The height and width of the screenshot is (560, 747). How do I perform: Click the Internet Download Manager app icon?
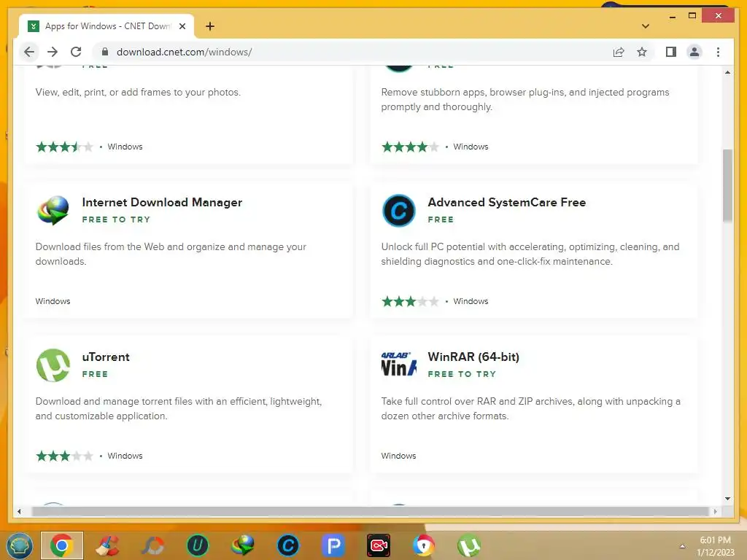(x=53, y=210)
